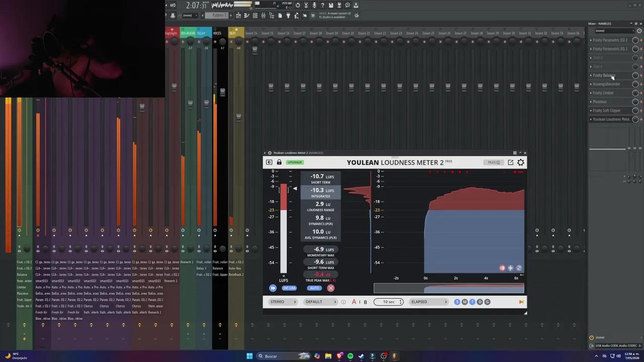644x362 pixels.
Task: Open Youlean Loudness Meter settings gear
Action: pyautogui.click(x=521, y=162)
